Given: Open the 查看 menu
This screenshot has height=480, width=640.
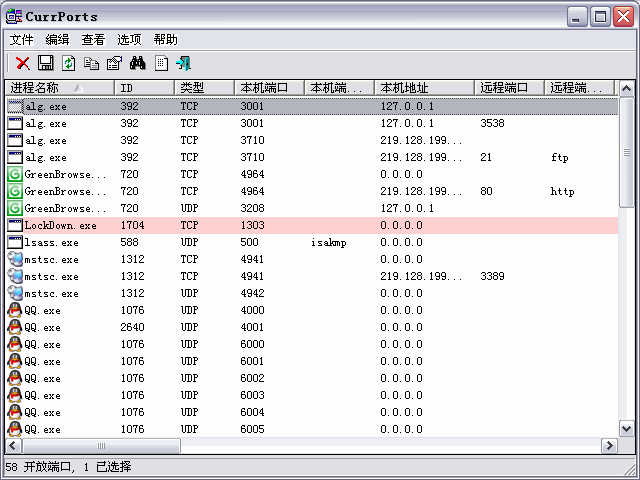Looking at the screenshot, I should pyautogui.click(x=93, y=40).
